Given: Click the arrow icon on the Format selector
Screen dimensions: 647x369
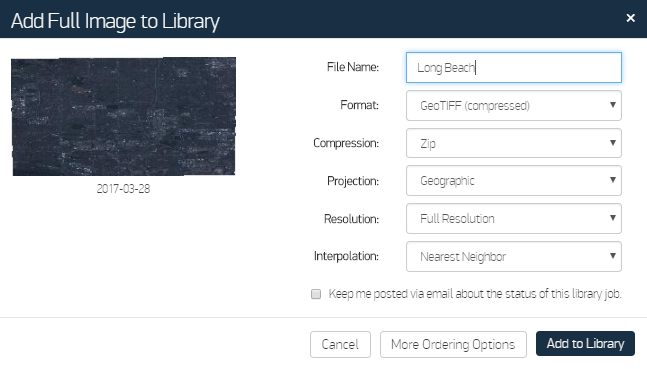Looking at the screenshot, I should click(x=613, y=105).
